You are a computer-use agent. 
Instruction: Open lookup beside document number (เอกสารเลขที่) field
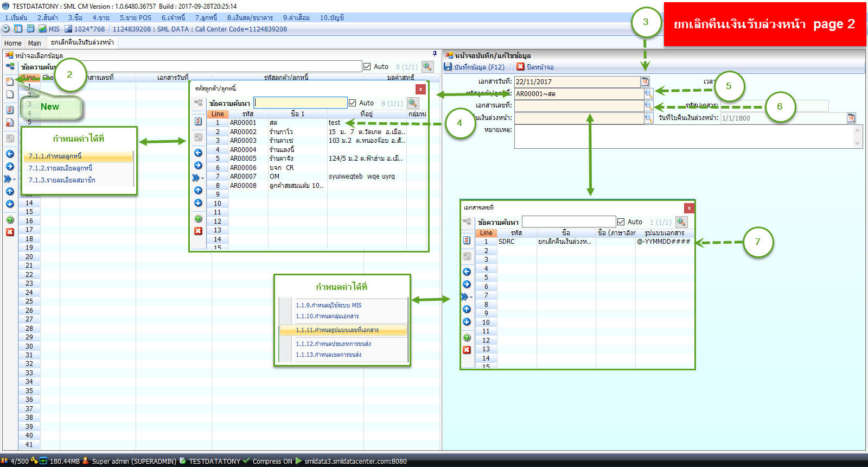(x=649, y=105)
